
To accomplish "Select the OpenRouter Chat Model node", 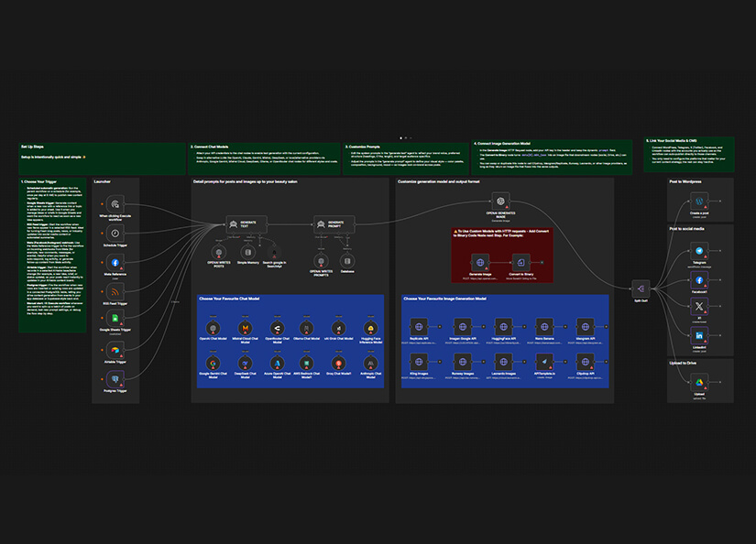I will pyautogui.click(x=278, y=328).
